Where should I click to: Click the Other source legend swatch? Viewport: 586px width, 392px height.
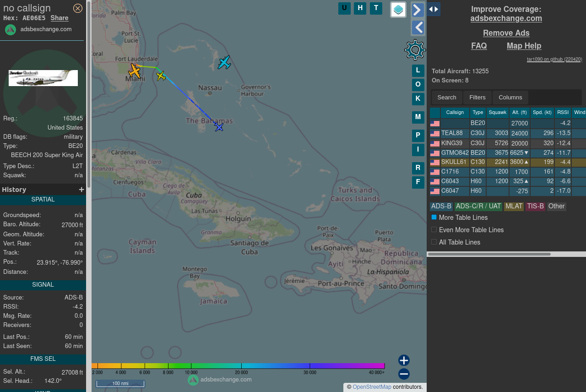(557, 207)
